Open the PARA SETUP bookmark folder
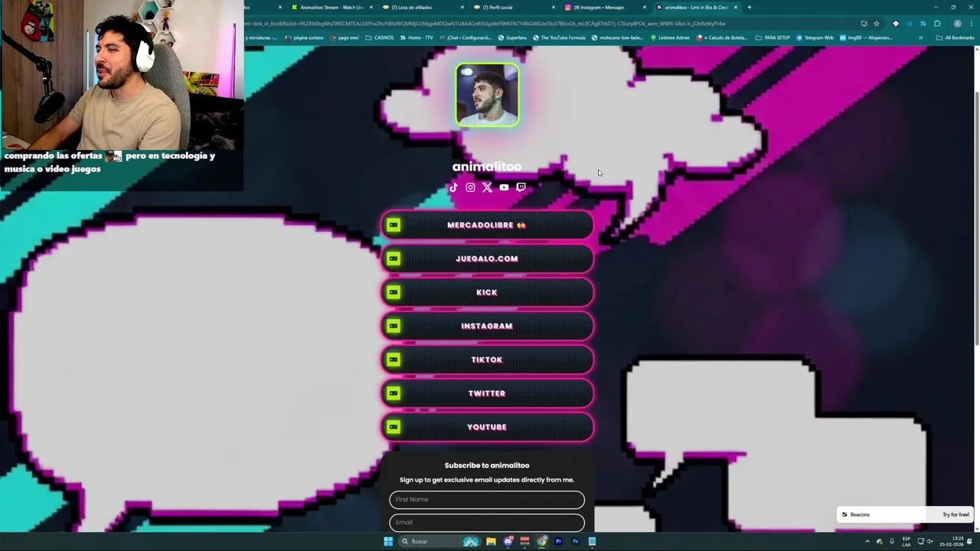The height and width of the screenshot is (551, 980). (773, 37)
